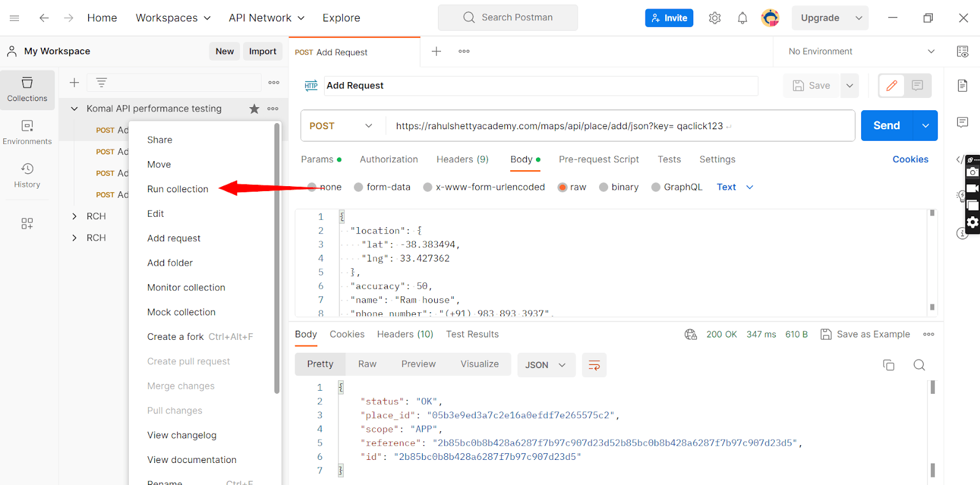Switch to the Pre-request Script tab
Screen dimensions: 980x485
tap(598, 159)
